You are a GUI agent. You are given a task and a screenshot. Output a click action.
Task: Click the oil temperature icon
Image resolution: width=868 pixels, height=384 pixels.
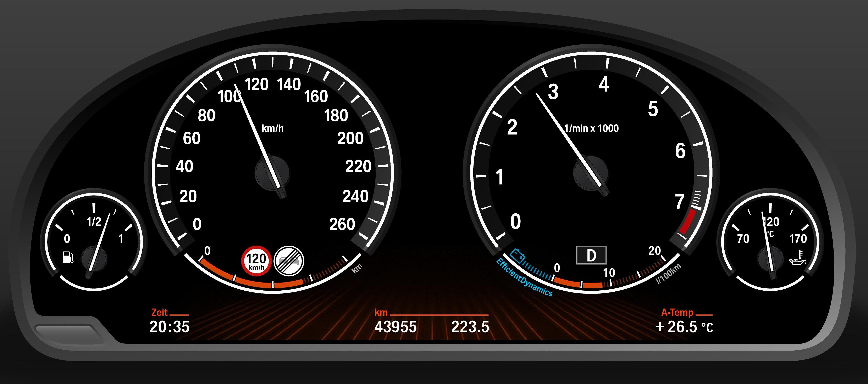(x=798, y=258)
